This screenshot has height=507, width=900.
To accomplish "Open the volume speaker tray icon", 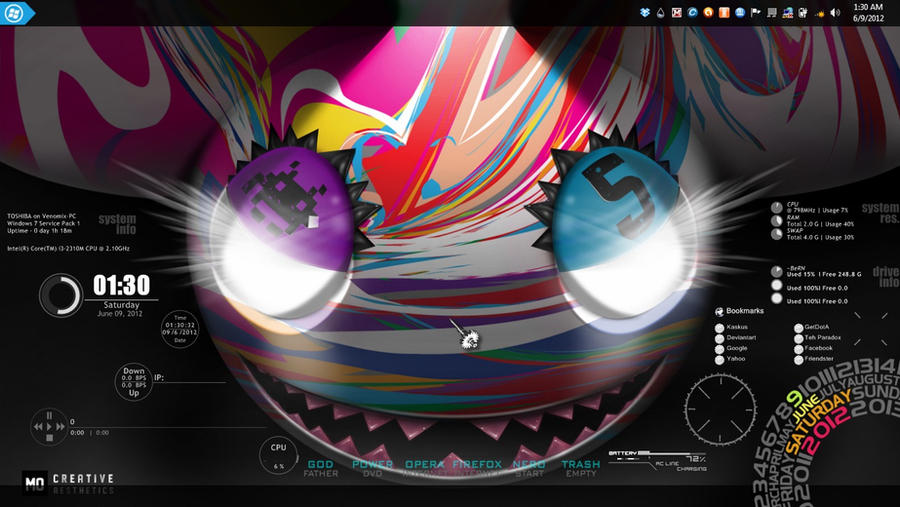I will pos(835,13).
